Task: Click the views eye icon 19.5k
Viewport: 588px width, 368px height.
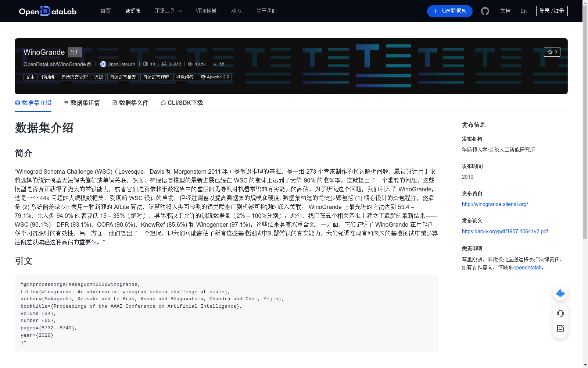Action: [190, 64]
